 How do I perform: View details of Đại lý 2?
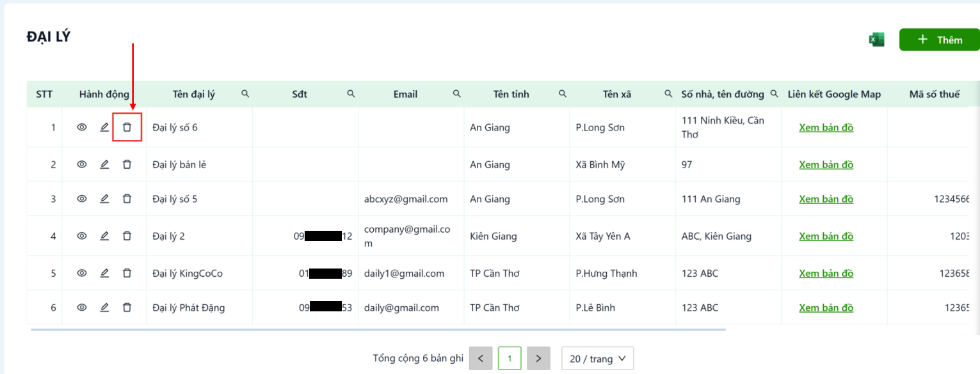click(x=82, y=236)
